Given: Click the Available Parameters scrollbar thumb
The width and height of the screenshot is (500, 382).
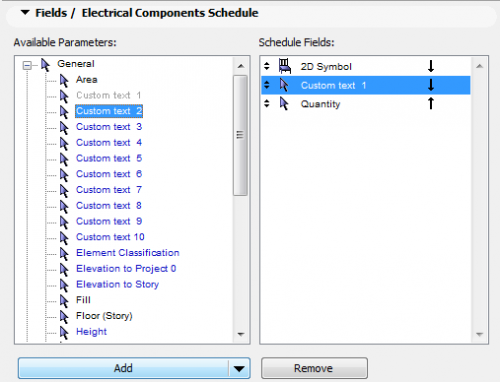Looking at the screenshot, I should tap(240, 135).
